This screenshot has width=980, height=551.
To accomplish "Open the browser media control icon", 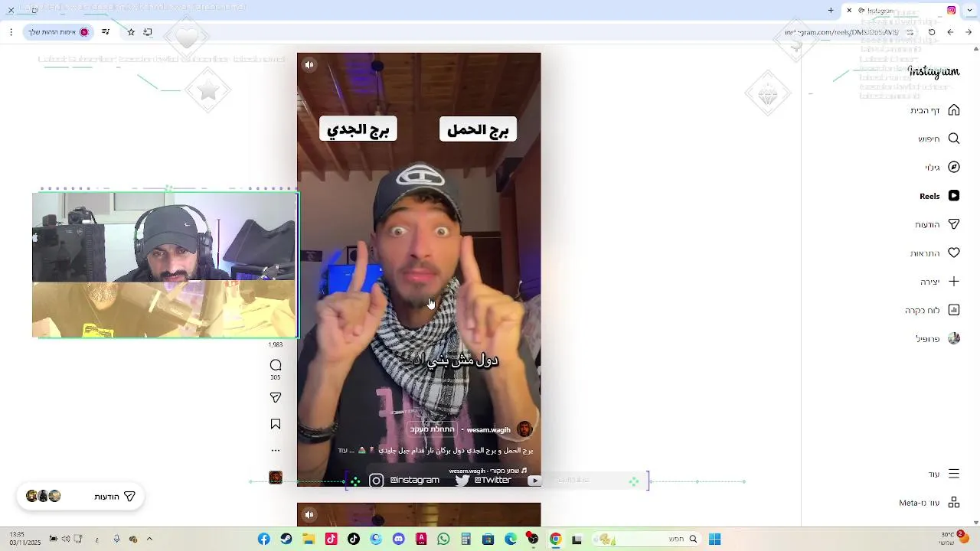I will click(106, 32).
